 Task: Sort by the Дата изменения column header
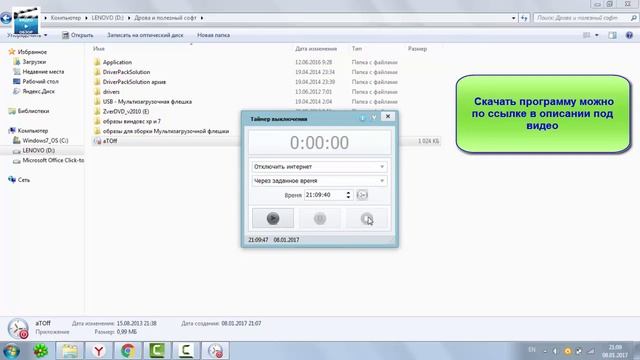(316, 49)
